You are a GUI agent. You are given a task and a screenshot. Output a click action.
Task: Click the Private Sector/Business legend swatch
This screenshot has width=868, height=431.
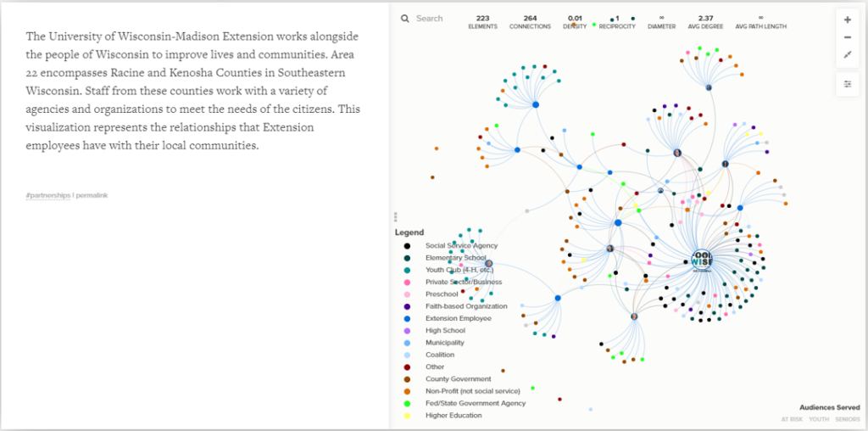point(408,282)
